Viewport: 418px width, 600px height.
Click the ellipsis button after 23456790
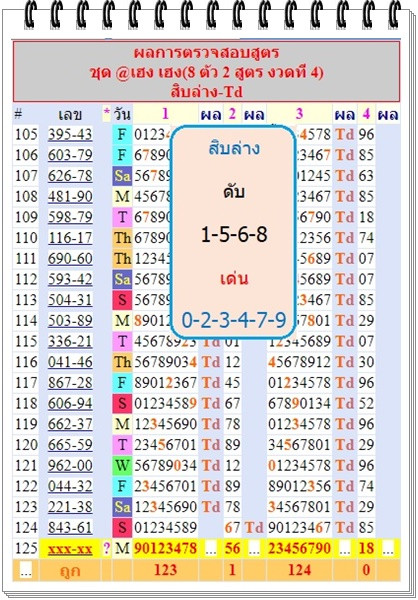coord(345,549)
